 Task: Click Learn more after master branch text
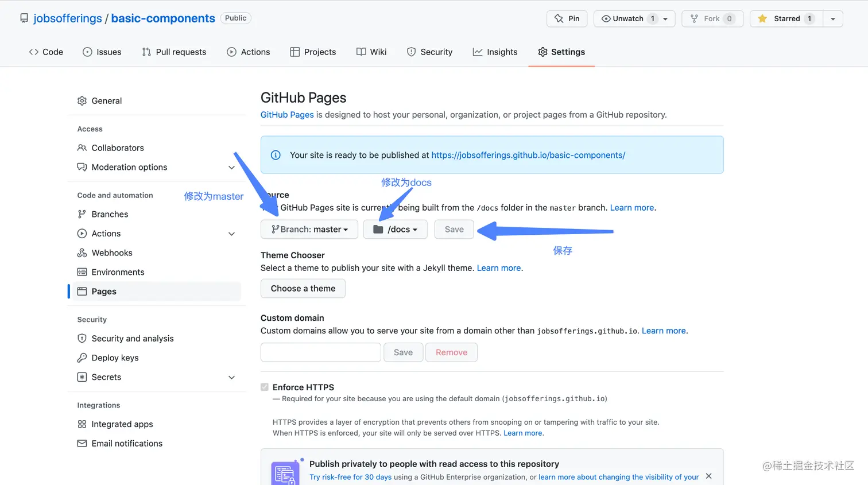tap(632, 208)
